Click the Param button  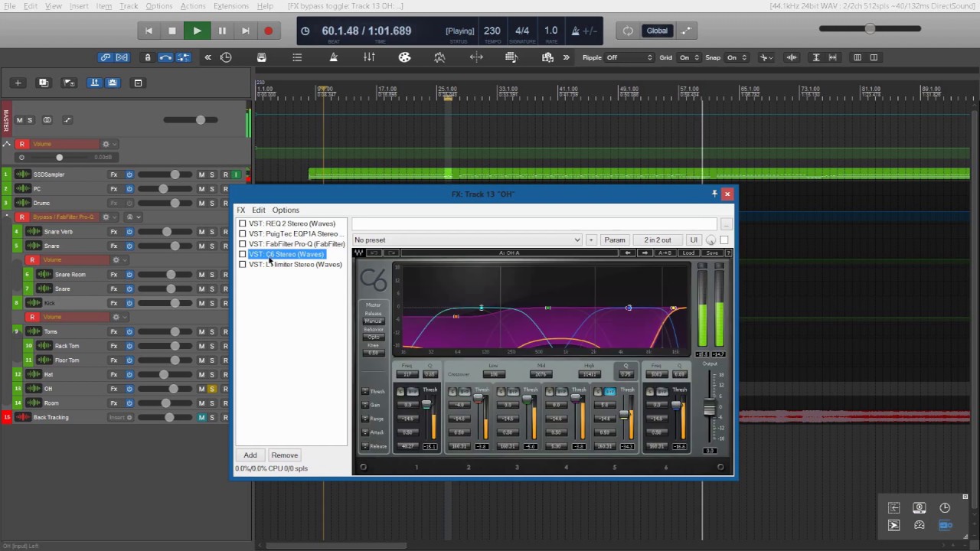point(615,240)
